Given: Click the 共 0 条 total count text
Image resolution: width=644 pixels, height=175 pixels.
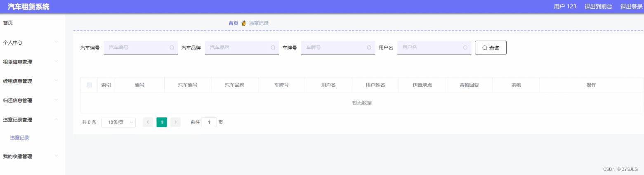Looking at the screenshot, I should pyautogui.click(x=89, y=123).
